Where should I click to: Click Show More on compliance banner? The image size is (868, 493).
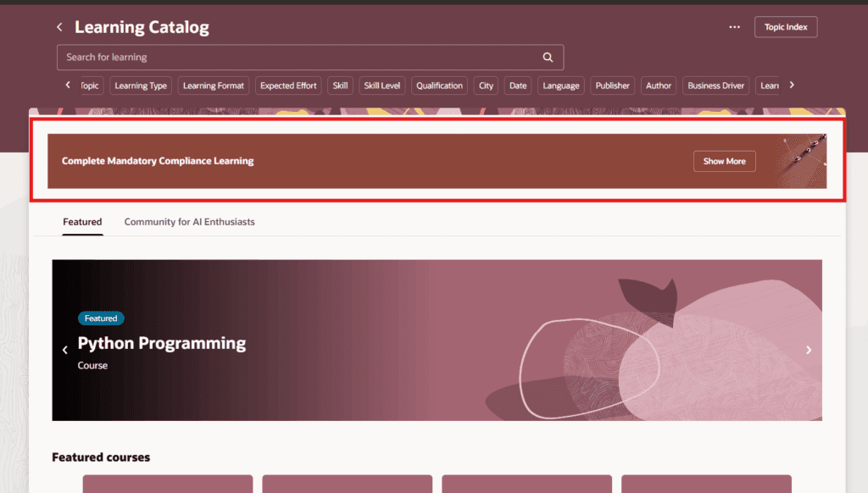click(724, 161)
